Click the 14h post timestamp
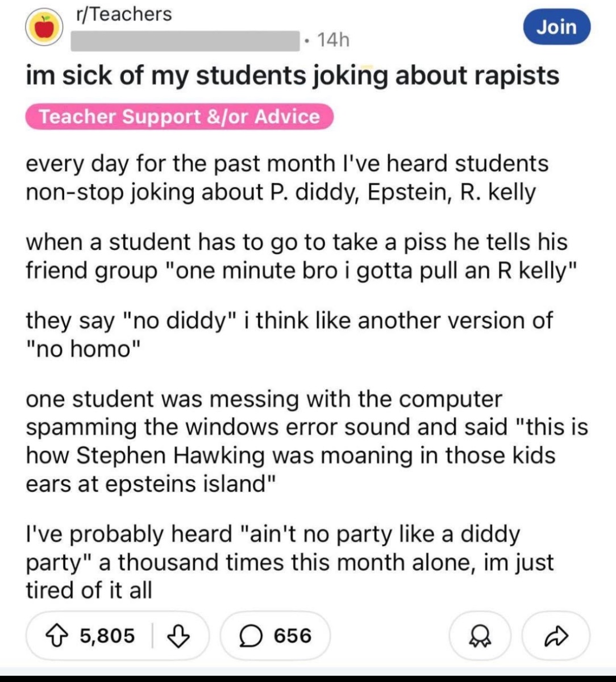Viewport: 616px width, 682px height. (333, 40)
